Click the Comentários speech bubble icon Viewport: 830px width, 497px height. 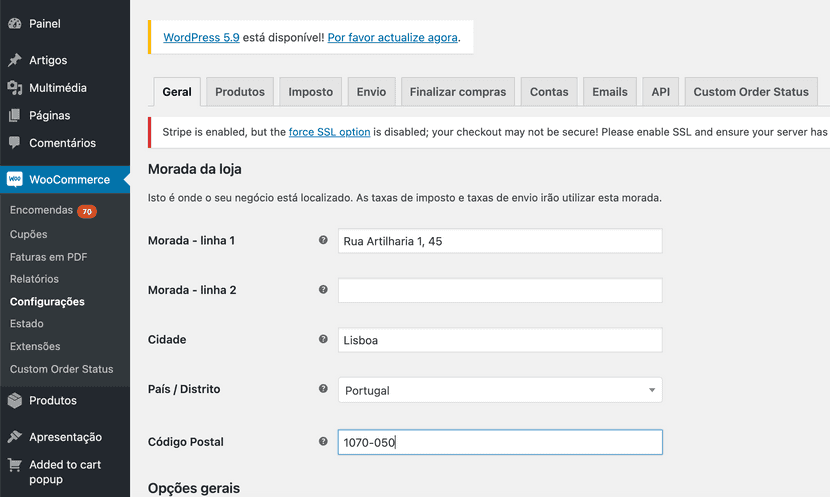tap(14, 143)
